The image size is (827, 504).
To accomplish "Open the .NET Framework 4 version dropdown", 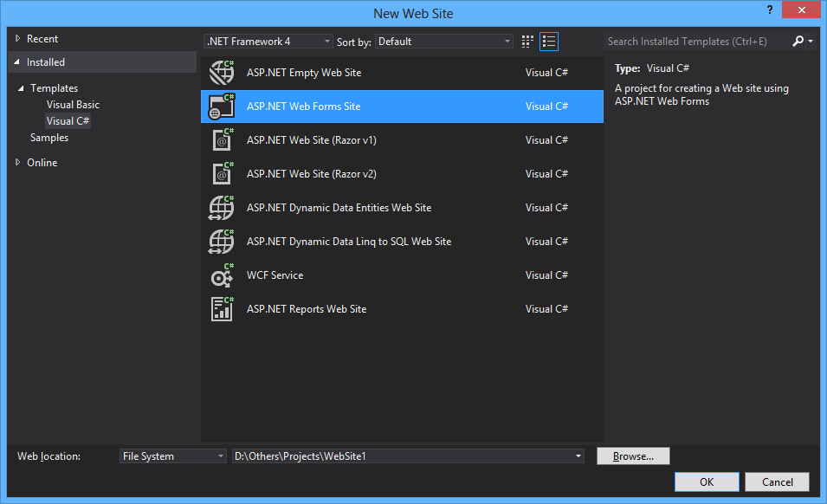I will point(268,42).
